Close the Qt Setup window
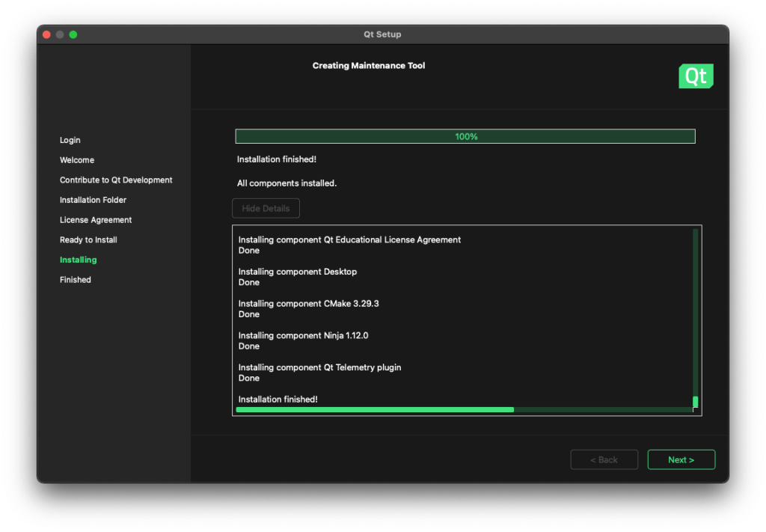766x532 pixels. 46,34
